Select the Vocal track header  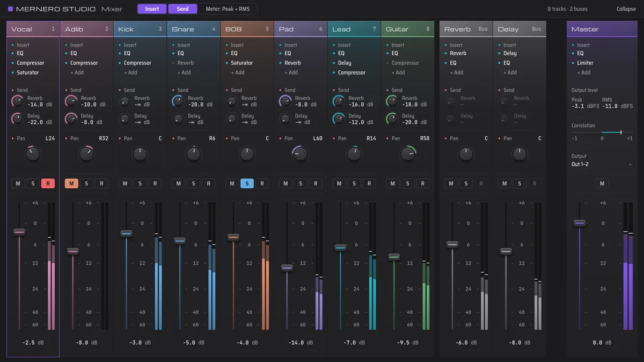[x=33, y=29]
